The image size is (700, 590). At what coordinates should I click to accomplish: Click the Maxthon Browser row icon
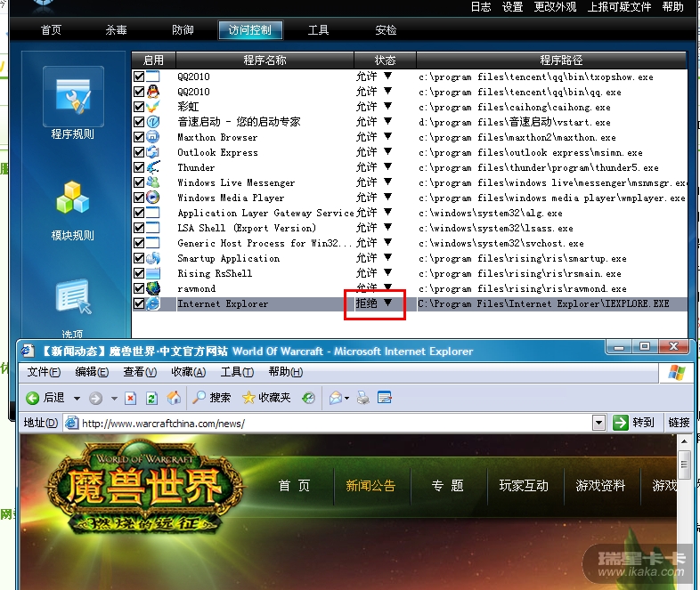tap(153, 137)
